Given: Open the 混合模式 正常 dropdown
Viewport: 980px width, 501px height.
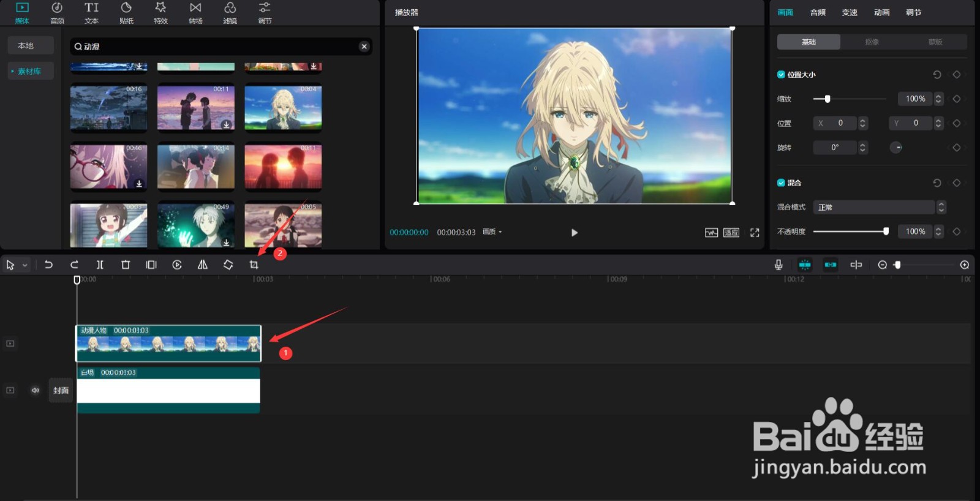Looking at the screenshot, I should pos(880,207).
